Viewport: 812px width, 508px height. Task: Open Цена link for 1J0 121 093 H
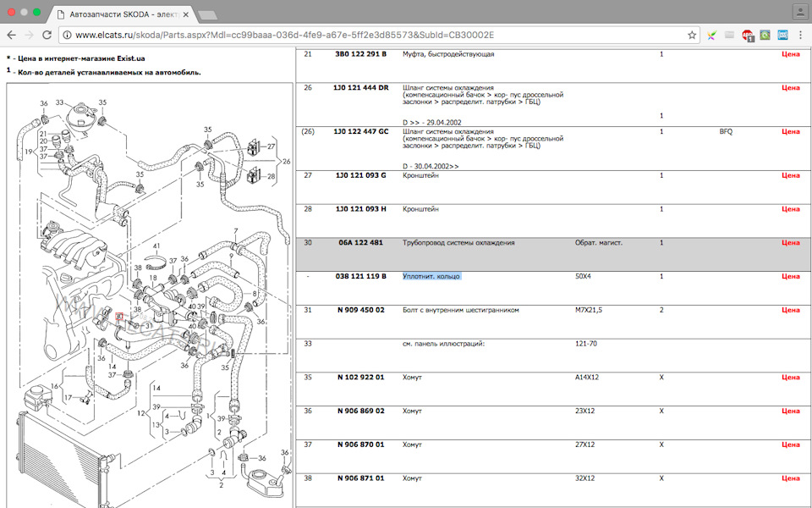(x=790, y=209)
